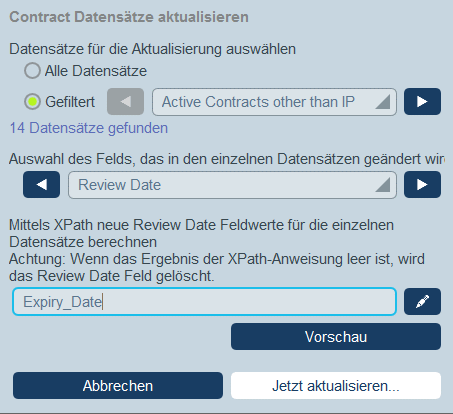Click the Gefiltert option label text

coord(70,102)
